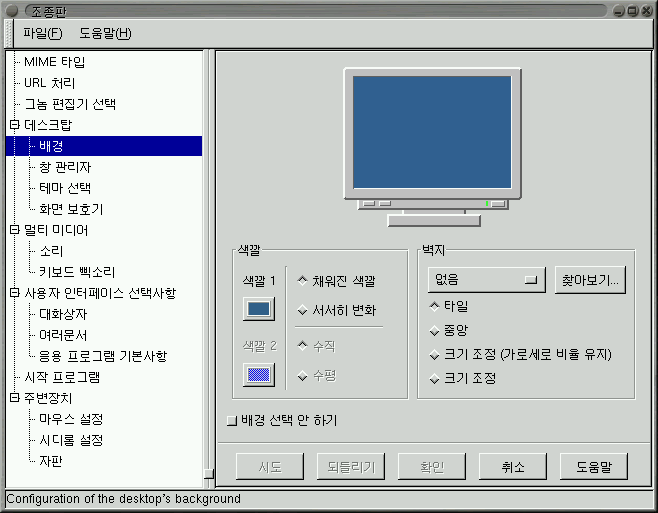Screen dimensions: 658x513
Task: Open the 파일 menu
Action: 42,33
